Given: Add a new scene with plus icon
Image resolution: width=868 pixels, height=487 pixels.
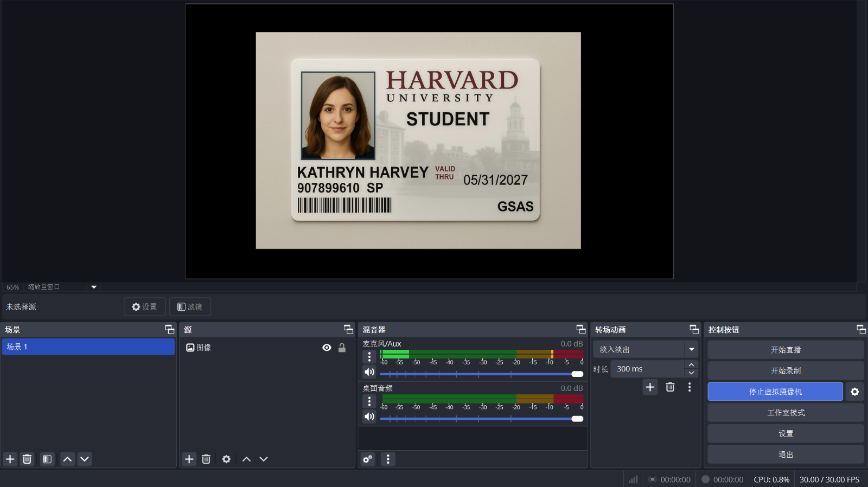Looking at the screenshot, I should [10, 459].
